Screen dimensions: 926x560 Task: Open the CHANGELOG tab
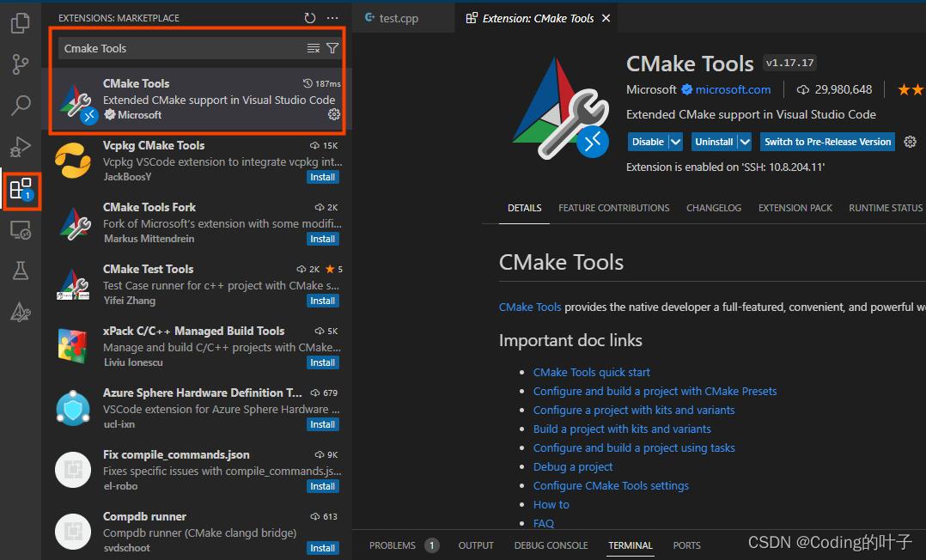pos(714,207)
